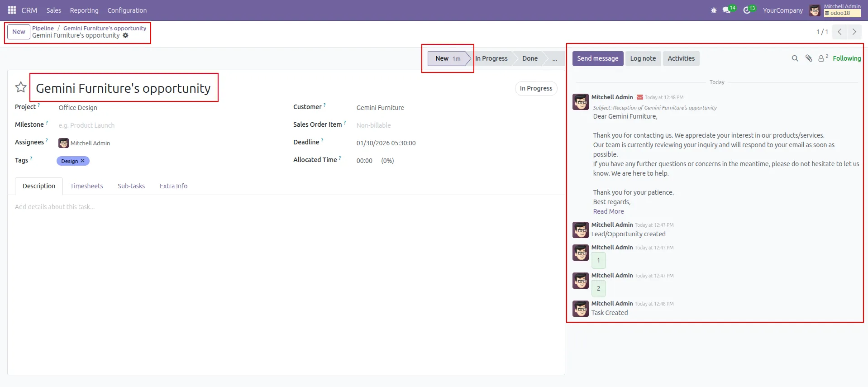Click the paperclip attachments icon

pyautogui.click(x=809, y=58)
